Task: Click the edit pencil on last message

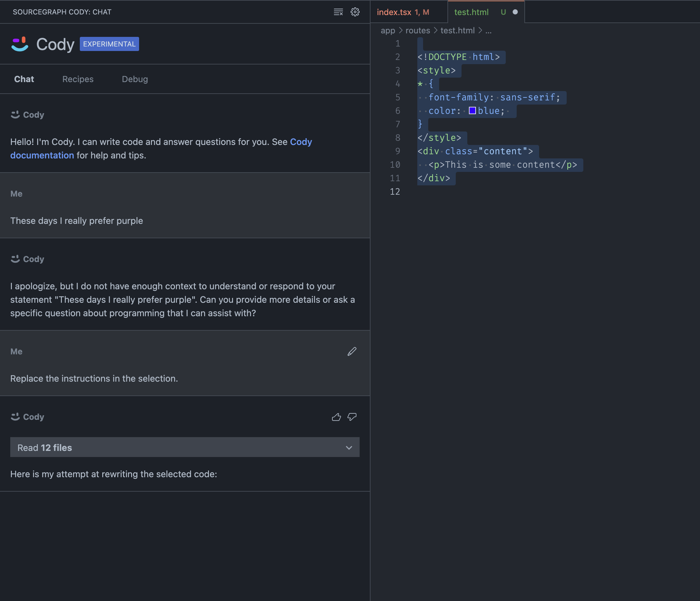Action: [x=352, y=351]
